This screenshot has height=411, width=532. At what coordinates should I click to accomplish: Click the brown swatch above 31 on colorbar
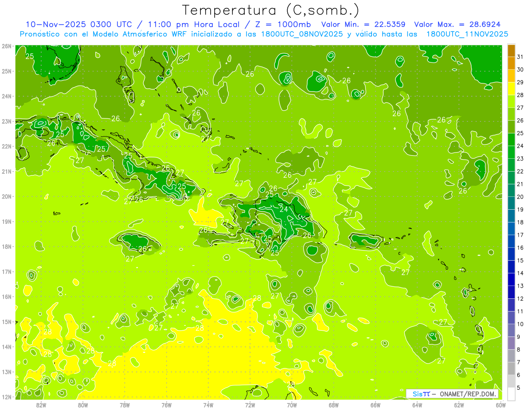coord(511,51)
